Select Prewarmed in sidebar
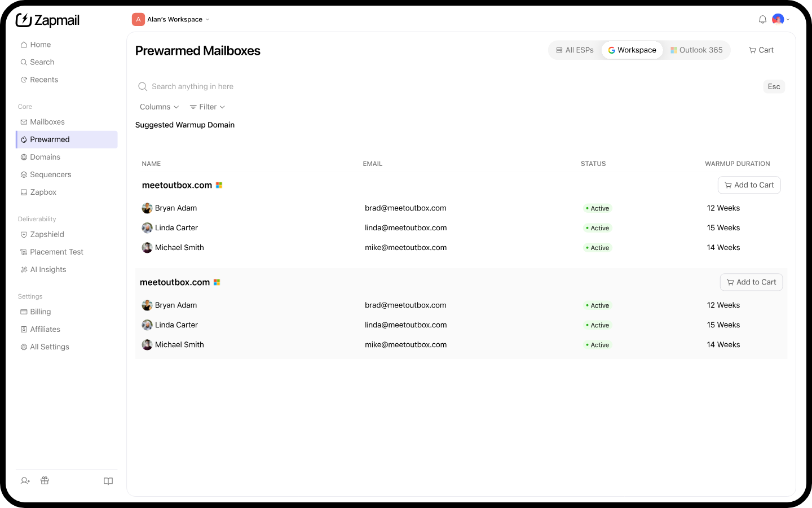Screen dimensions: 812x508 [67, 139]
